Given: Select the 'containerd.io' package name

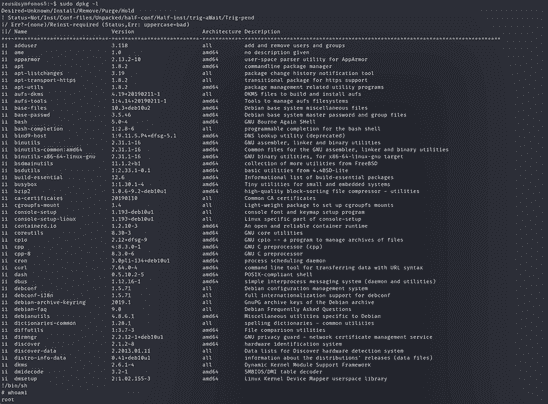Looking at the screenshot, I should click(35, 226).
